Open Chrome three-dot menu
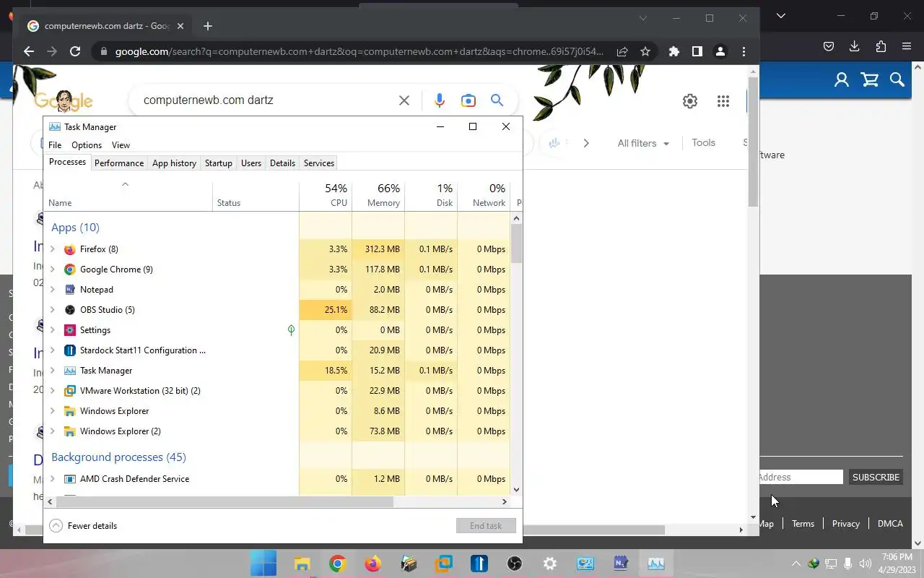This screenshot has height=578, width=924. [x=744, y=51]
